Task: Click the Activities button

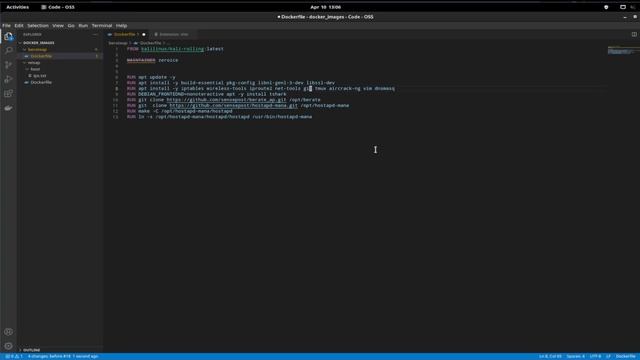Action: 18,7
